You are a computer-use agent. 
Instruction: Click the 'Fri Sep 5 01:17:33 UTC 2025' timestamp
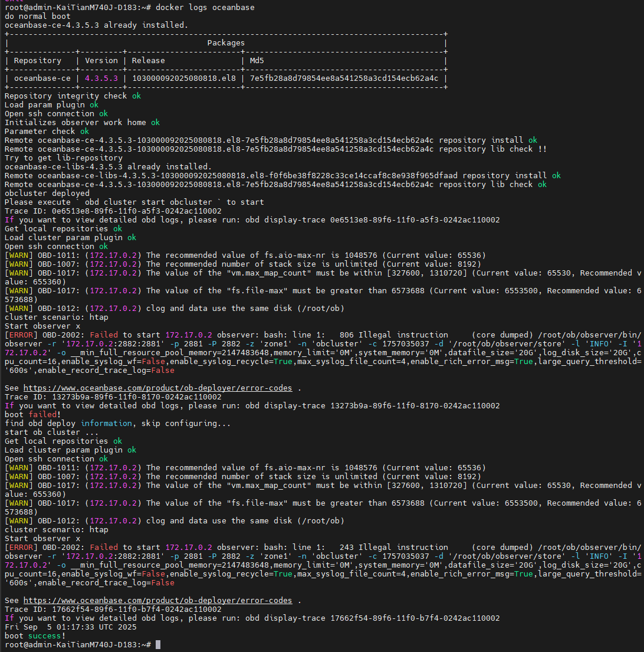point(71,627)
